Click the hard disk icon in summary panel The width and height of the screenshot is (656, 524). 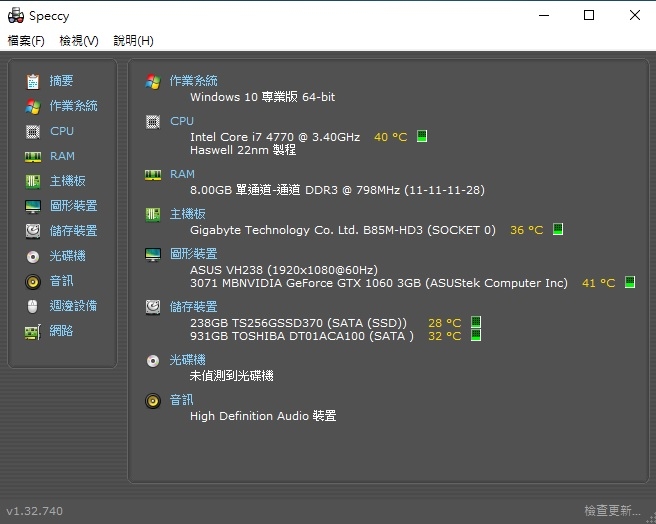tap(153, 308)
